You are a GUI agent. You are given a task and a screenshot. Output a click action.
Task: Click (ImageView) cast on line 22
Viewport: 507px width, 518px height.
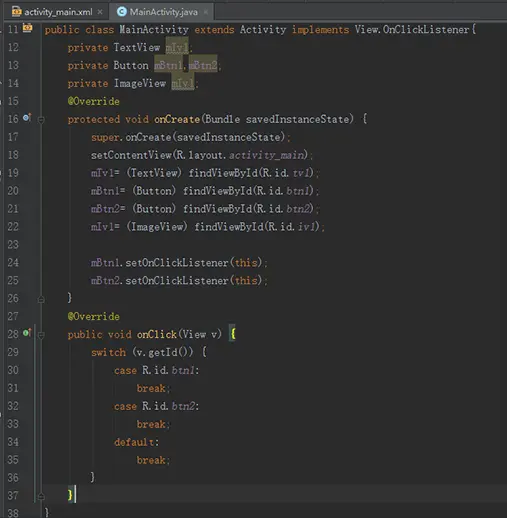(157, 227)
